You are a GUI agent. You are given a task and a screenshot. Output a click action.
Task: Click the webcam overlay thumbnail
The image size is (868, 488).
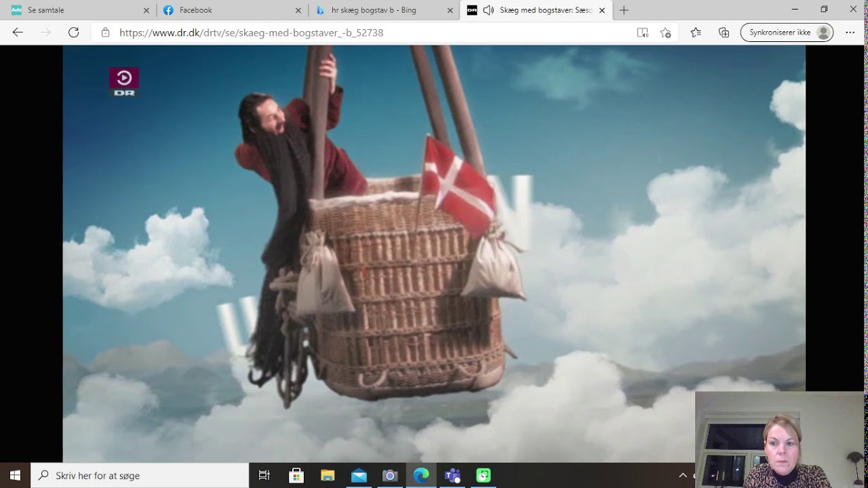click(x=780, y=440)
